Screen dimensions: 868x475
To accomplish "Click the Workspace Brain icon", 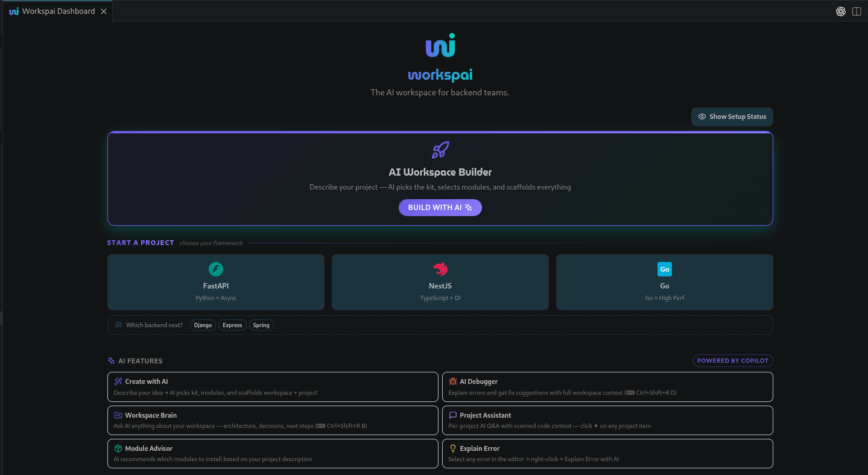I will pyautogui.click(x=118, y=415).
